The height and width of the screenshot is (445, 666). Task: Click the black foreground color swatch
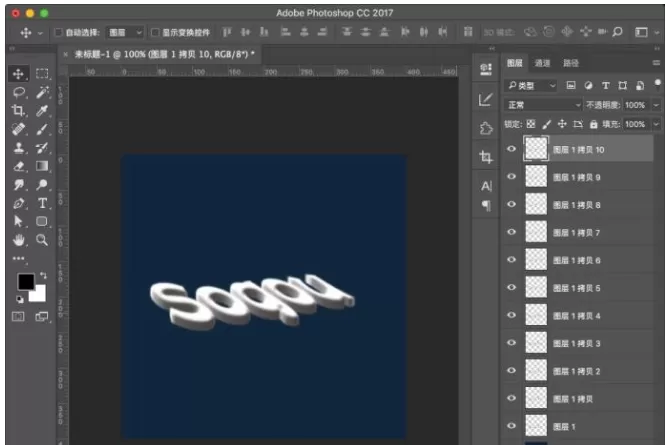[25, 282]
